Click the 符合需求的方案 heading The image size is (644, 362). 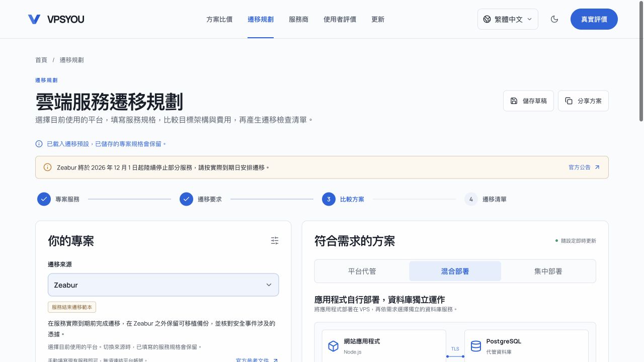(x=355, y=241)
